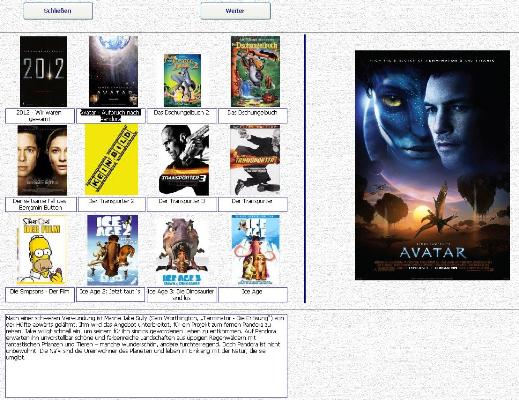Click the Das Dschungelbuch title label
This screenshot has height=400, width=519.
tap(253, 116)
